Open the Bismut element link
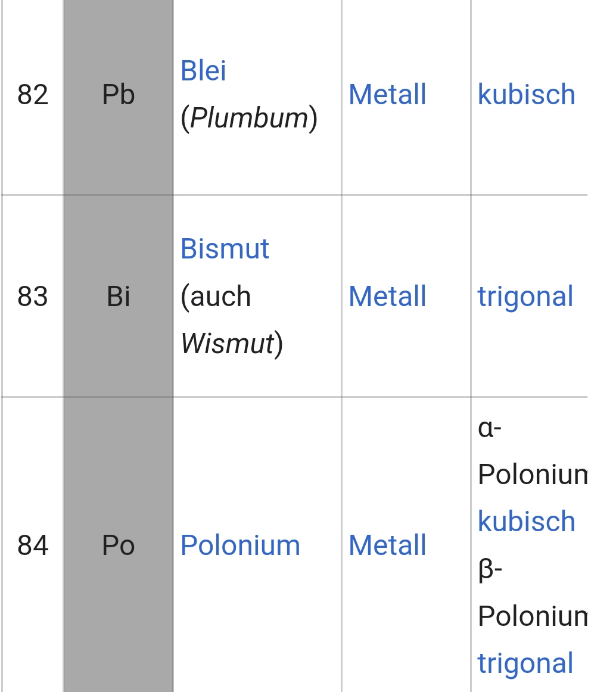The width and height of the screenshot is (616, 692). 225,248
